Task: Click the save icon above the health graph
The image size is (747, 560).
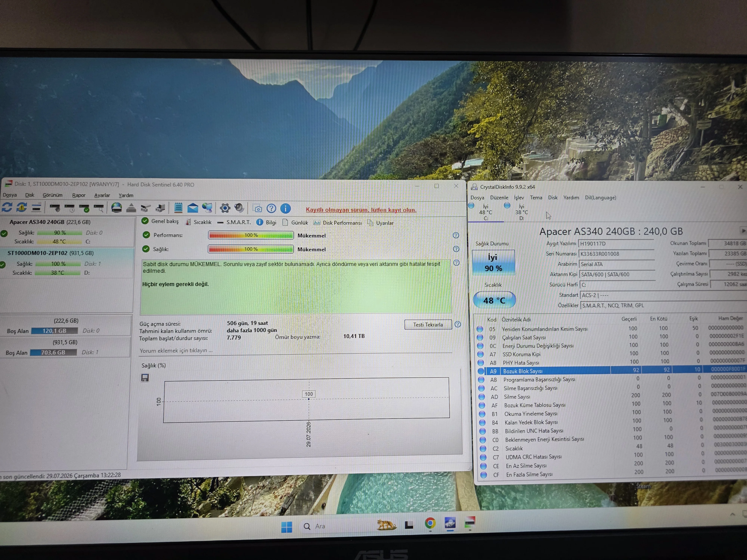Action: click(145, 378)
